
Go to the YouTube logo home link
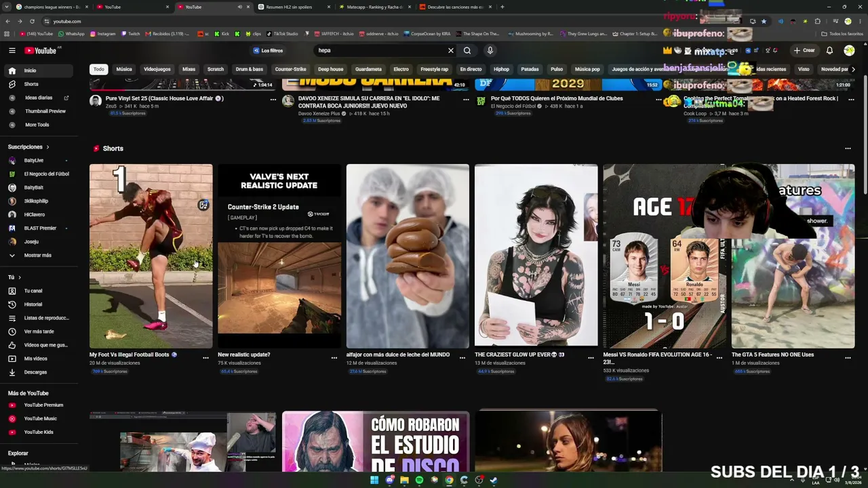pyautogui.click(x=41, y=50)
